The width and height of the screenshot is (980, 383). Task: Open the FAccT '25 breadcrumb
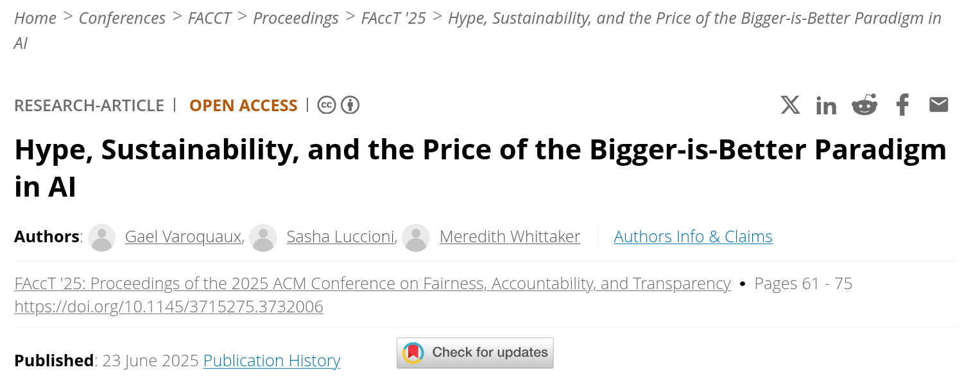point(393,18)
